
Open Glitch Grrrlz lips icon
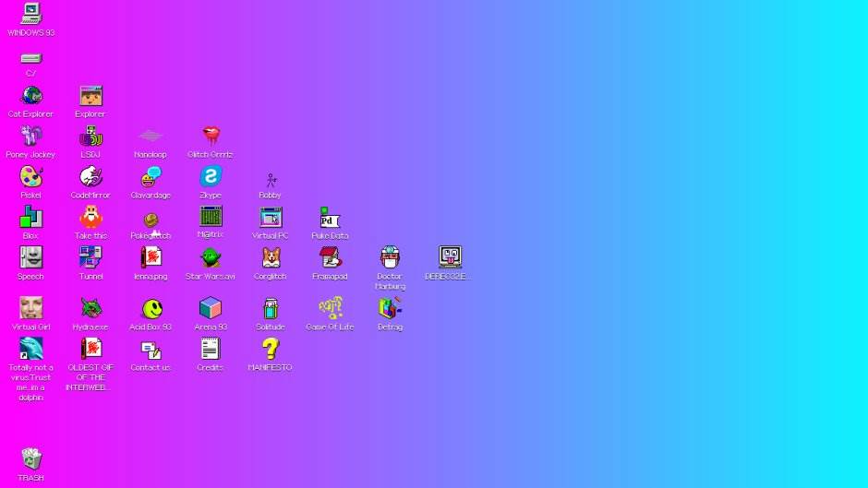pos(211,137)
